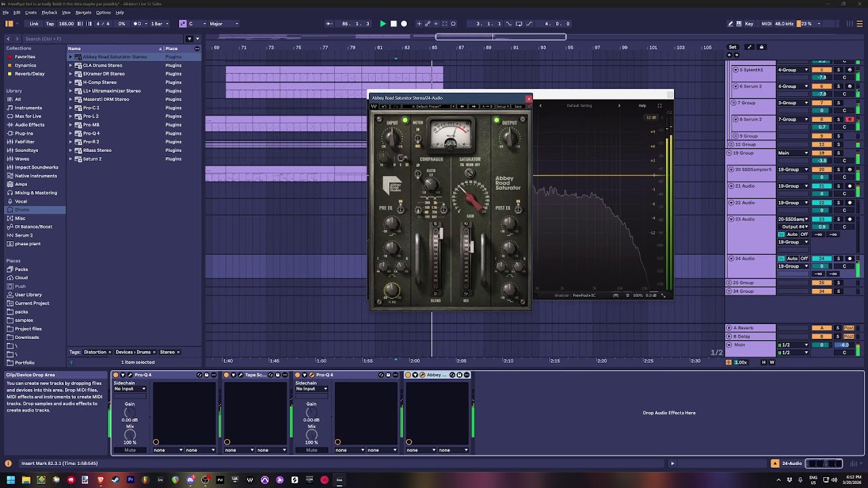Remove the Distortion tag filter
The image size is (868, 488).
[x=109, y=352]
